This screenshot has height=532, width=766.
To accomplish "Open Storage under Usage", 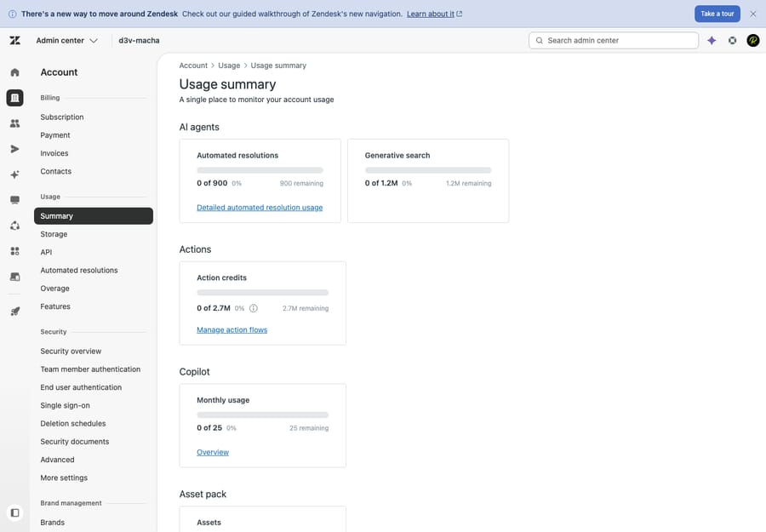I will [x=54, y=234].
